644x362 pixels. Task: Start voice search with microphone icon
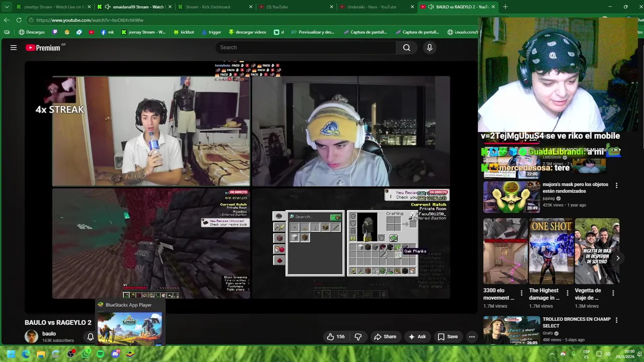tap(429, 47)
